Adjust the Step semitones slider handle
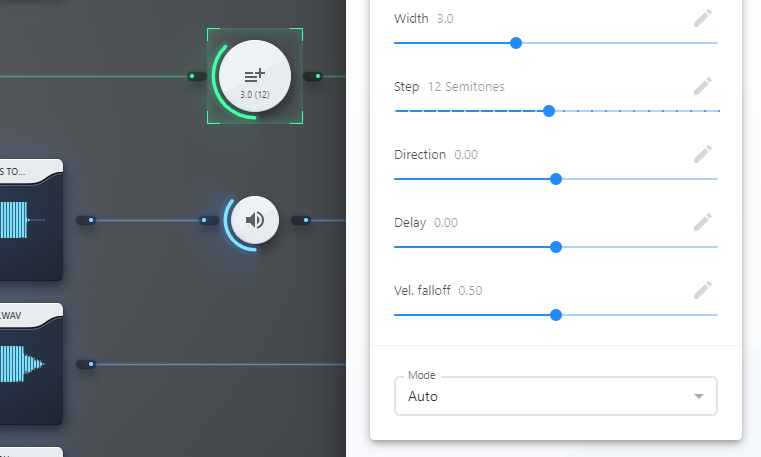This screenshot has height=457, width=761. (549, 111)
